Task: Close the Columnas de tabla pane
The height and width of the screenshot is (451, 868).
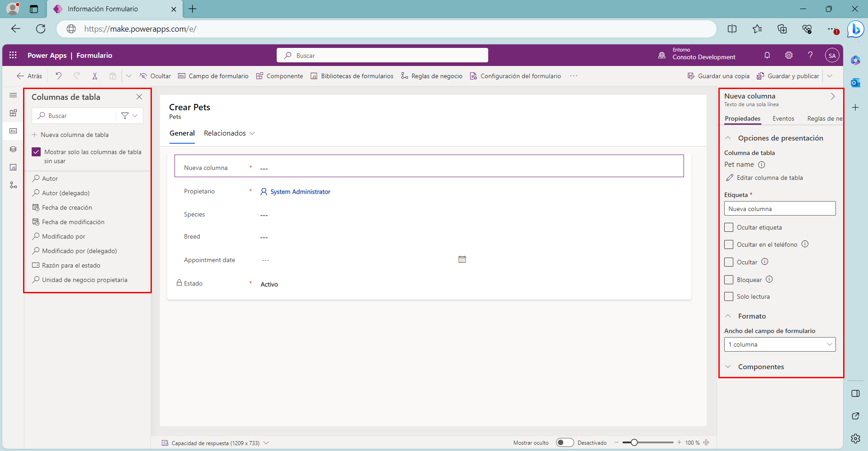Action: (x=139, y=97)
